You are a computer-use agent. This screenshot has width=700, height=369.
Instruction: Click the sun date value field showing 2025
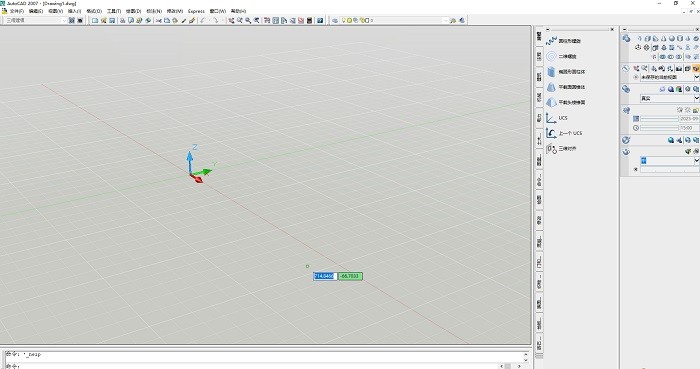coord(689,119)
